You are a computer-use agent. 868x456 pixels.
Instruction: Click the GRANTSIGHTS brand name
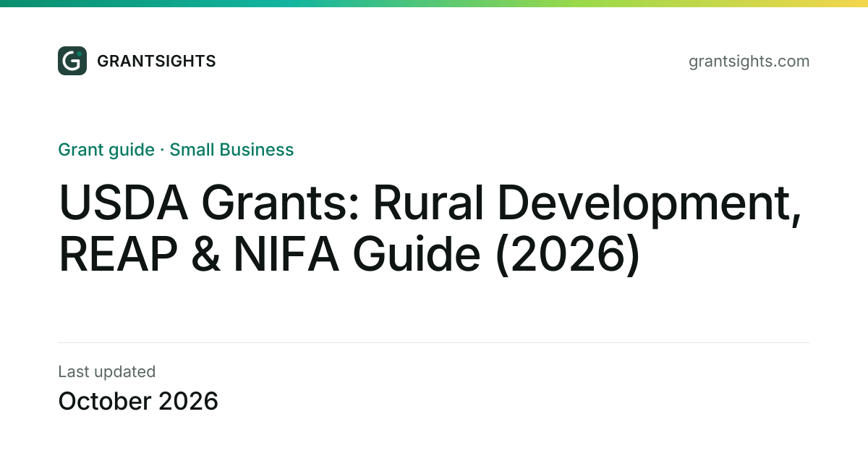pos(156,62)
